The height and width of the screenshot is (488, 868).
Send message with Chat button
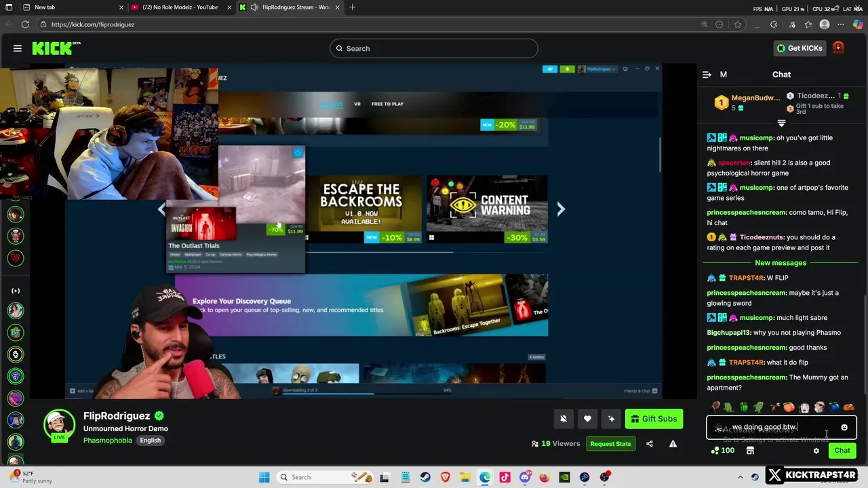pyautogui.click(x=842, y=451)
